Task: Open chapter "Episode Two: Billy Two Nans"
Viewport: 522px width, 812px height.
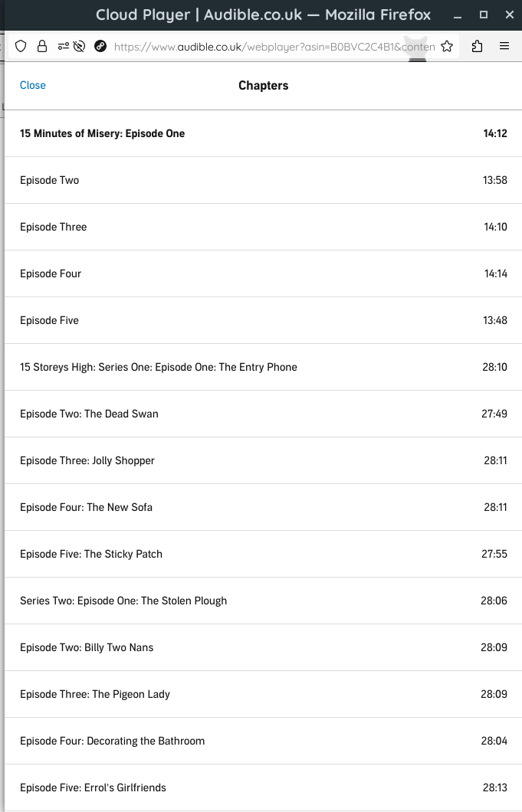Action: pyautogui.click(x=261, y=647)
